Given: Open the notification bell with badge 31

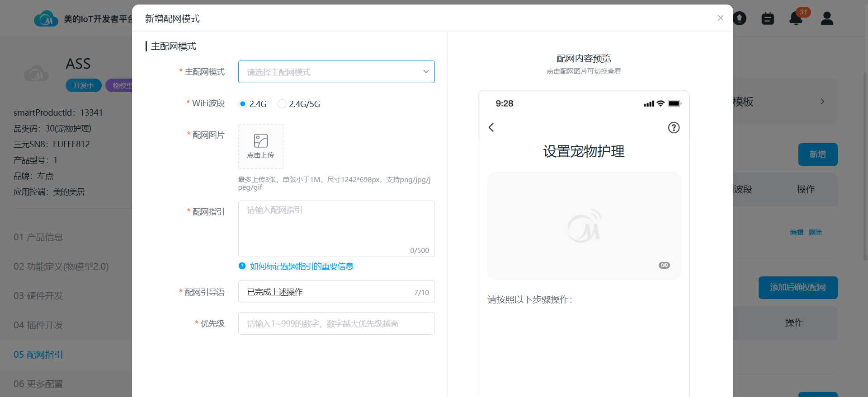Looking at the screenshot, I should 796,19.
